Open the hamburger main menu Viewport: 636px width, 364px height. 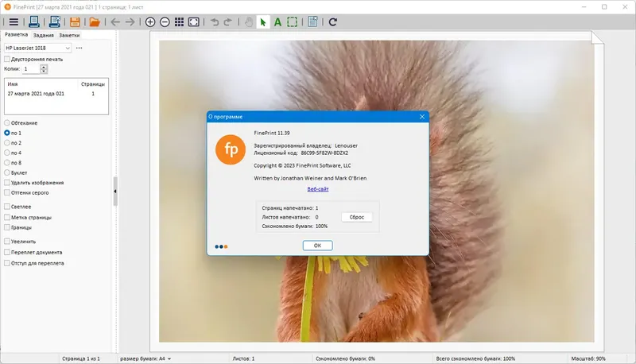coord(14,22)
